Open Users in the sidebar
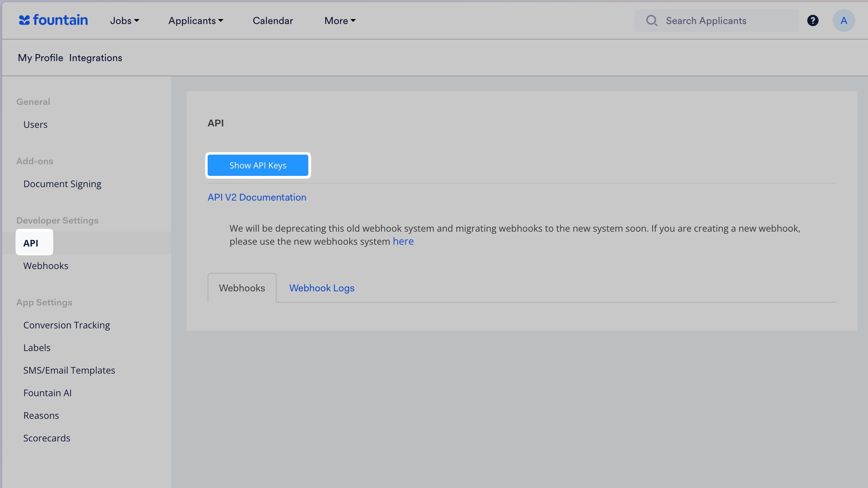The height and width of the screenshot is (488, 868). (x=35, y=125)
